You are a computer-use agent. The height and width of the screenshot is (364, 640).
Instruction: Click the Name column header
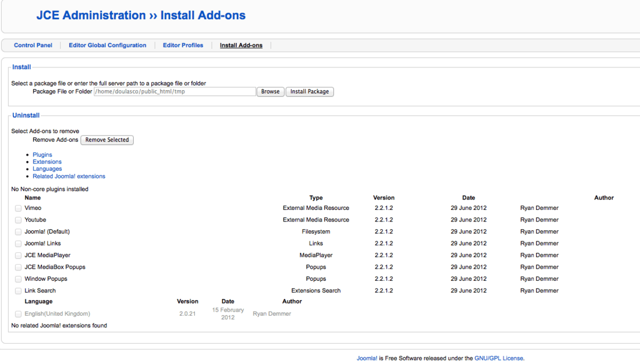tap(33, 198)
